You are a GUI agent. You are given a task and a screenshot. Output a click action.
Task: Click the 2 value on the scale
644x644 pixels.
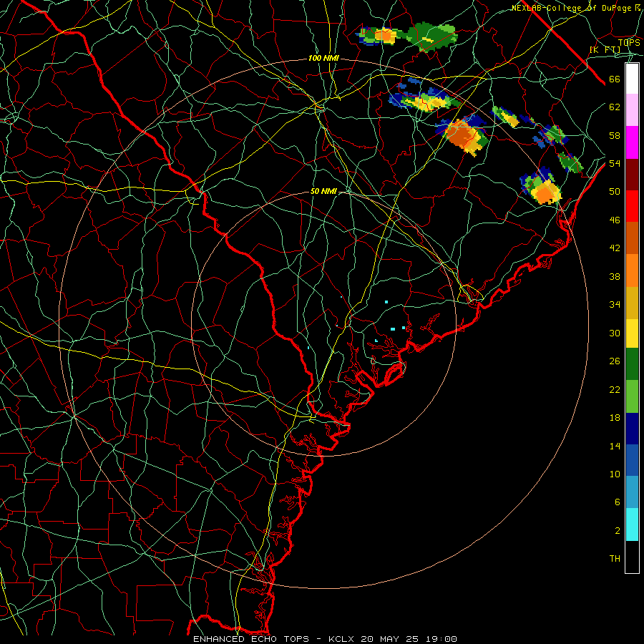(x=618, y=531)
